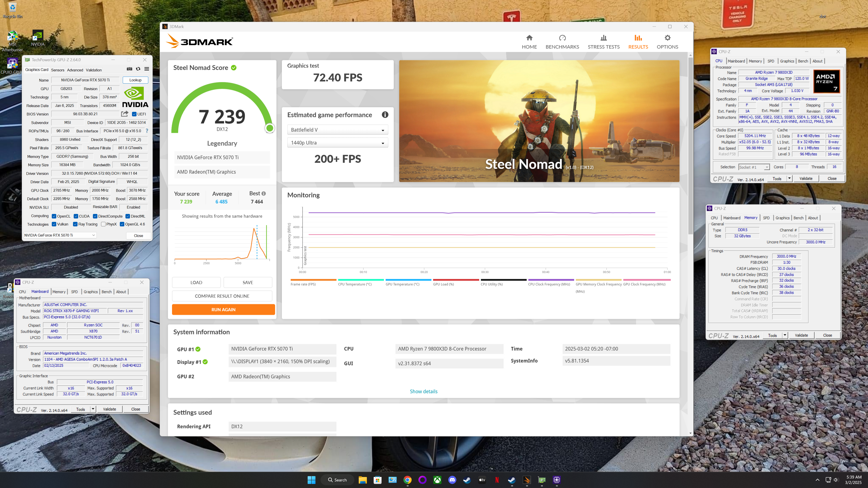
Task: Open the GPU selection dropdown in GPU-Z
Action: [60, 235]
